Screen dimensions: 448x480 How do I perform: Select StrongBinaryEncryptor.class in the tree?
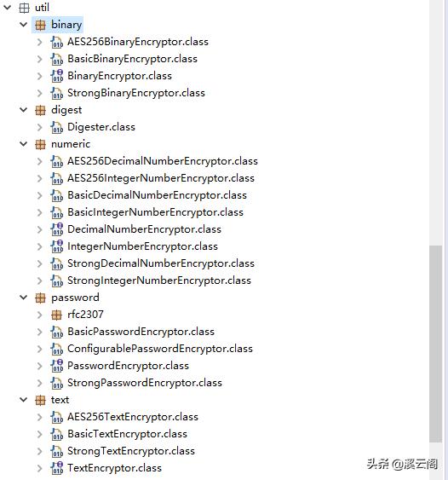[136, 93]
